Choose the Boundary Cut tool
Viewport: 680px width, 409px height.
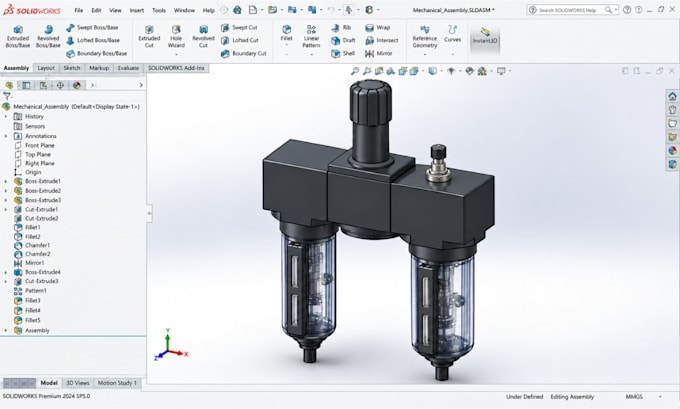point(243,53)
